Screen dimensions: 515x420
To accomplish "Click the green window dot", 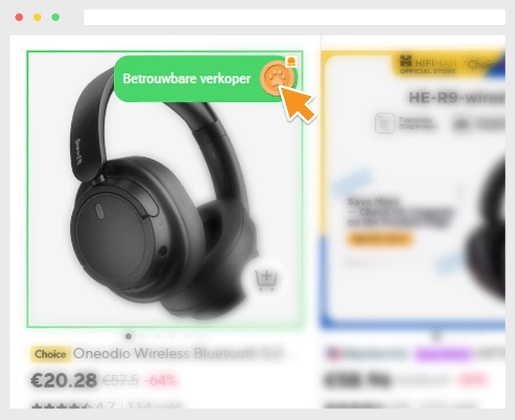I will (56, 17).
